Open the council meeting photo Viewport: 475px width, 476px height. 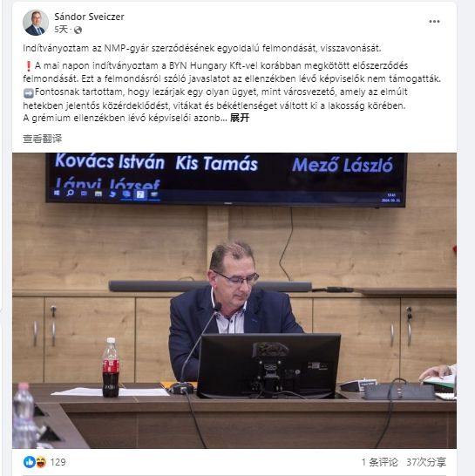pyautogui.click(x=234, y=301)
